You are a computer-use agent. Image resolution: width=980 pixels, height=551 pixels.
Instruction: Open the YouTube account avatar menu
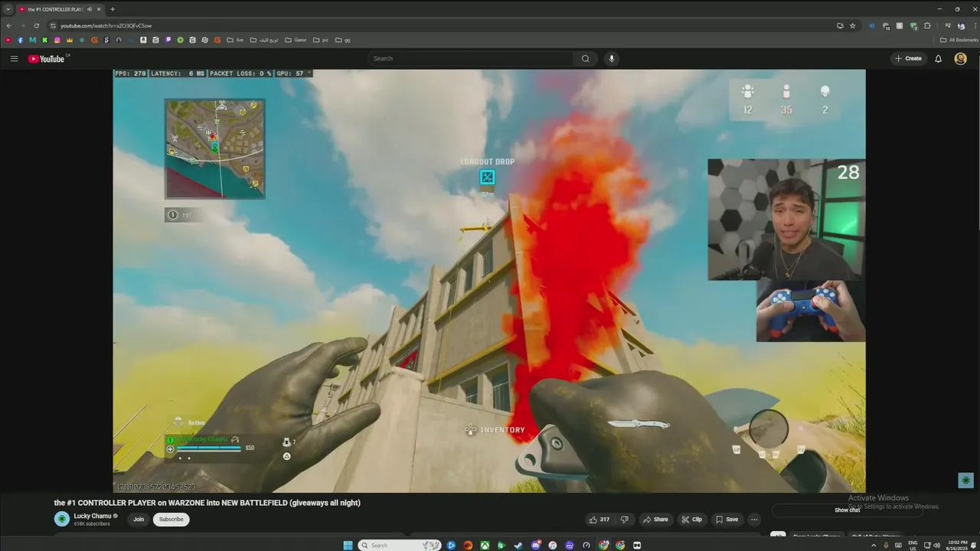point(960,58)
